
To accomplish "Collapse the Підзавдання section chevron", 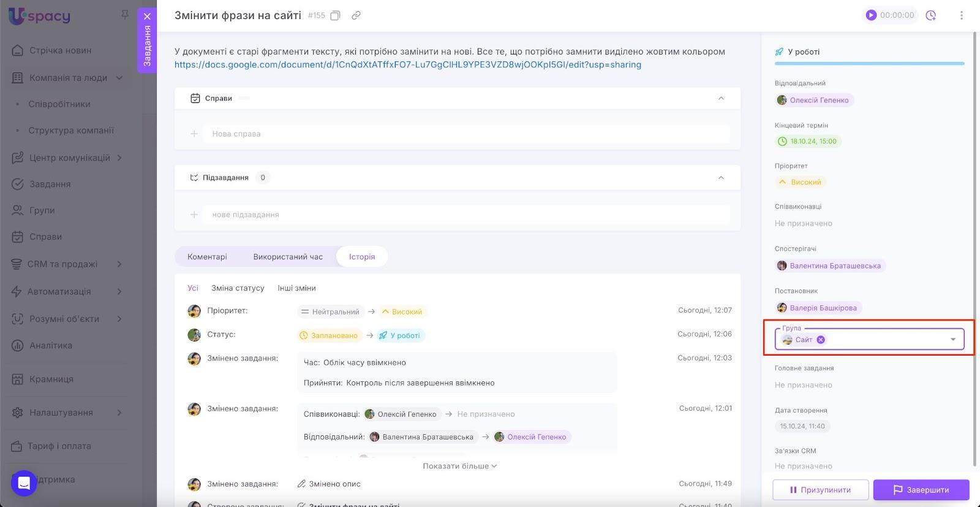I will (721, 178).
